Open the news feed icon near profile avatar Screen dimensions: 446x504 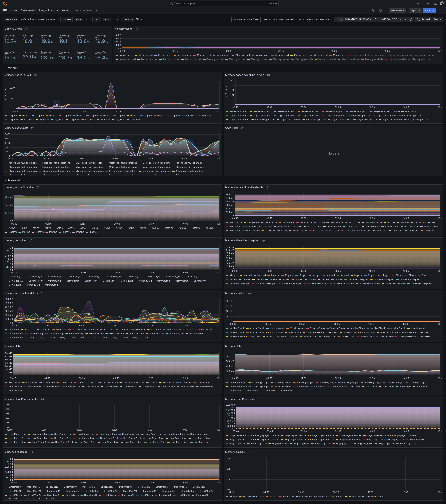(435, 3)
